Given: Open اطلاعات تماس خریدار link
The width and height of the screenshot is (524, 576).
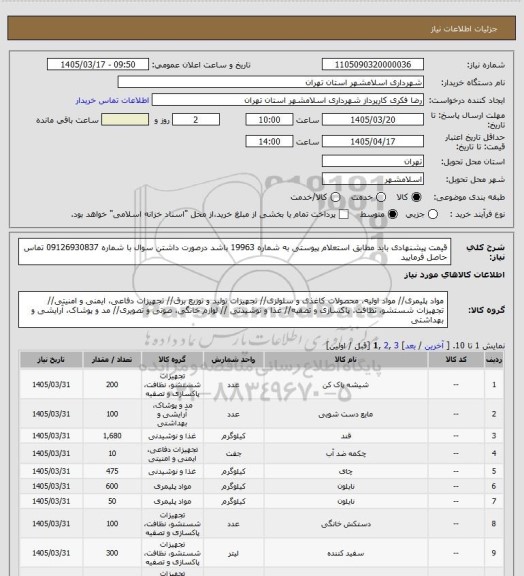Looking at the screenshot, I should (112, 100).
